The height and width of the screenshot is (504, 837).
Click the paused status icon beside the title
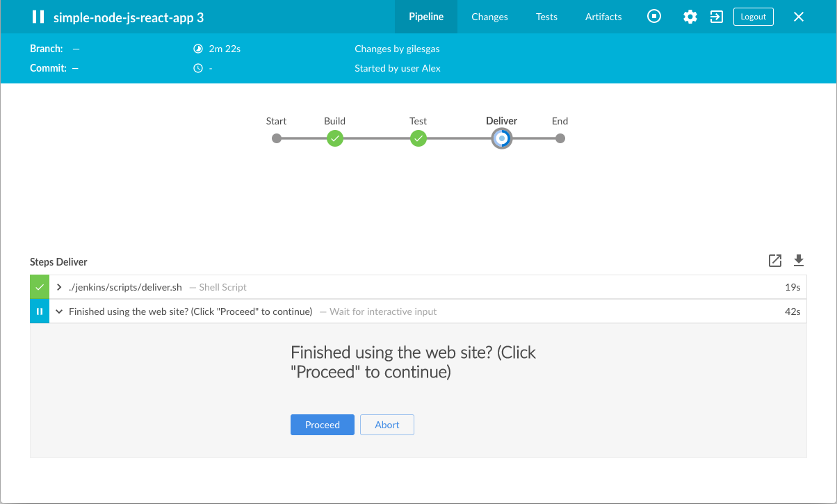click(x=38, y=17)
